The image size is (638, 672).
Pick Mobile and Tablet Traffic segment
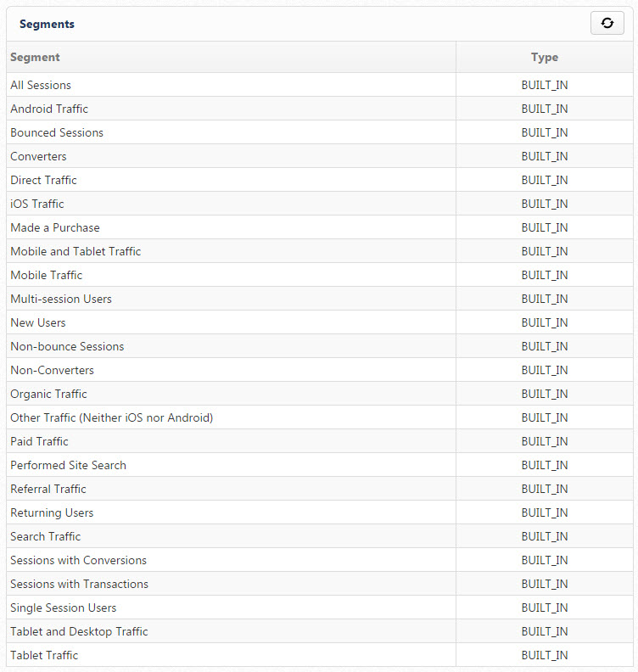76,251
